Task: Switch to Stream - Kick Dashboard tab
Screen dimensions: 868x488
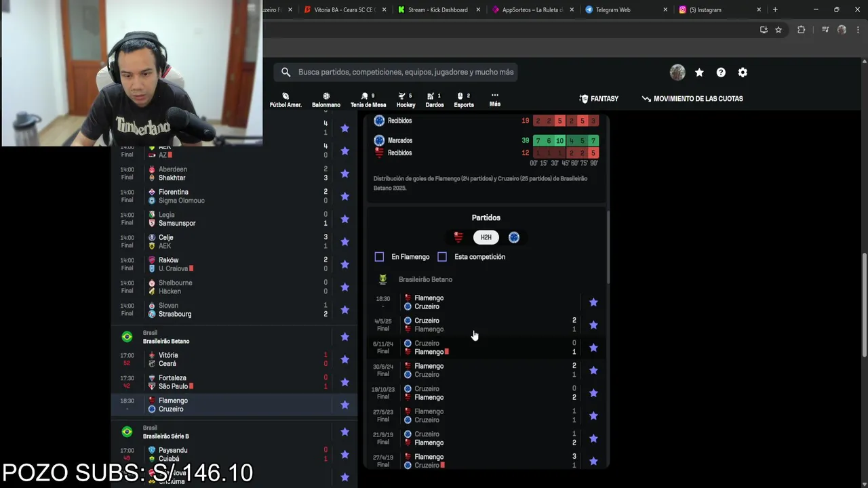Action: pyautogui.click(x=439, y=9)
